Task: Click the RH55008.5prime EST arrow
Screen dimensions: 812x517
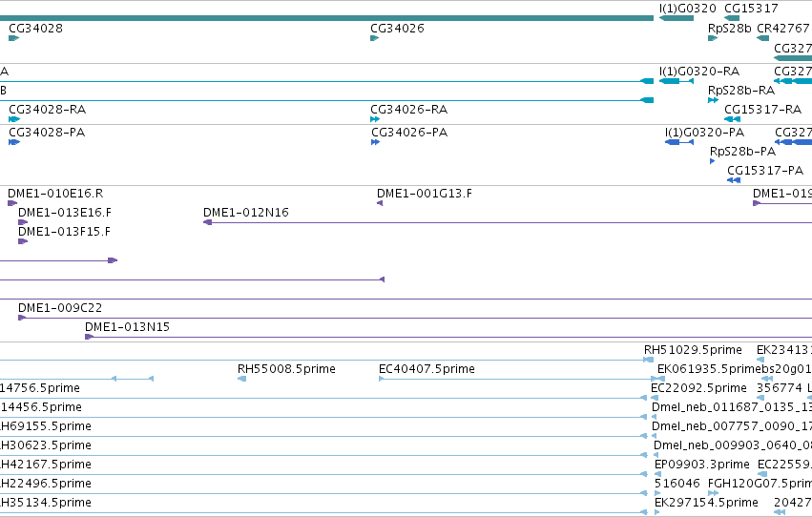Action: coord(241,379)
